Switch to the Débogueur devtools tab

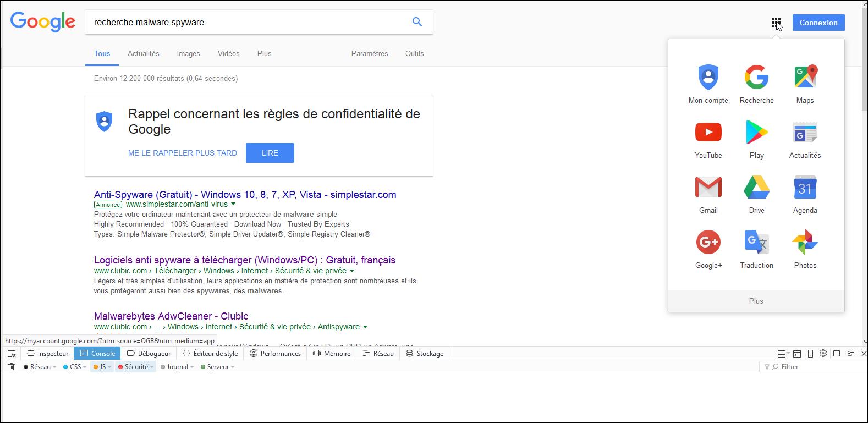click(149, 354)
